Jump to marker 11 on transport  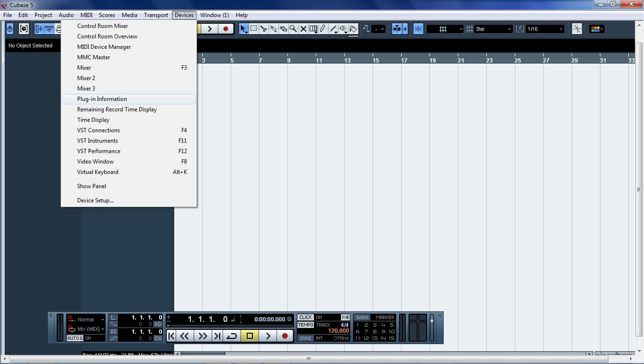click(358, 338)
